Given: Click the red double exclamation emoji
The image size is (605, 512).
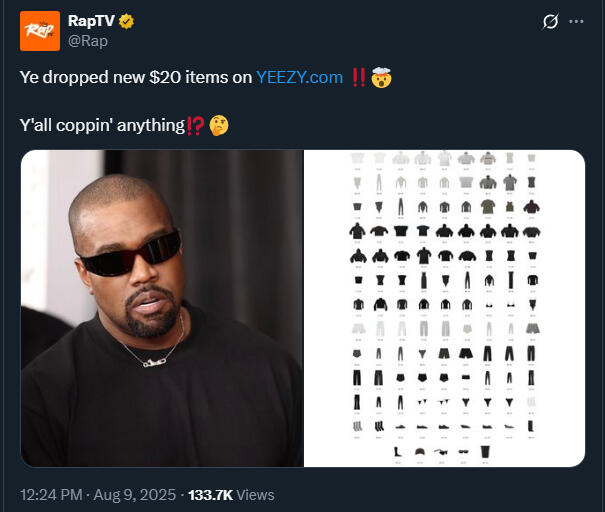Looking at the screenshot, I should (x=359, y=77).
